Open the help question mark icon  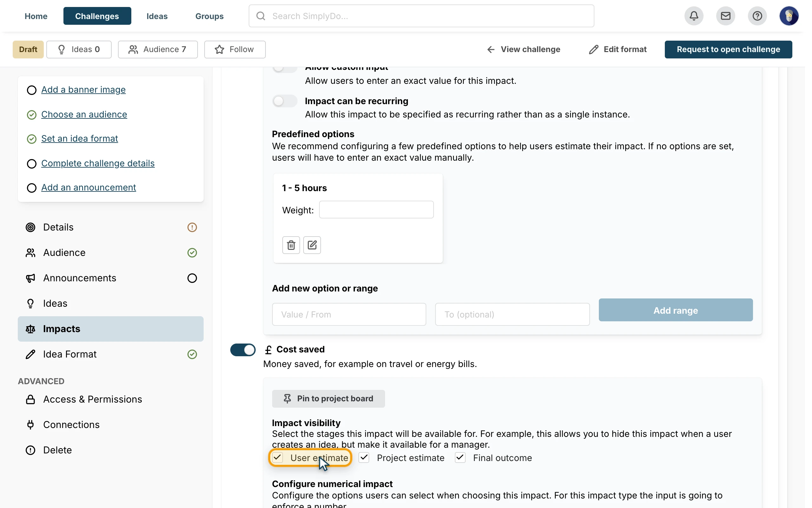[757, 16]
